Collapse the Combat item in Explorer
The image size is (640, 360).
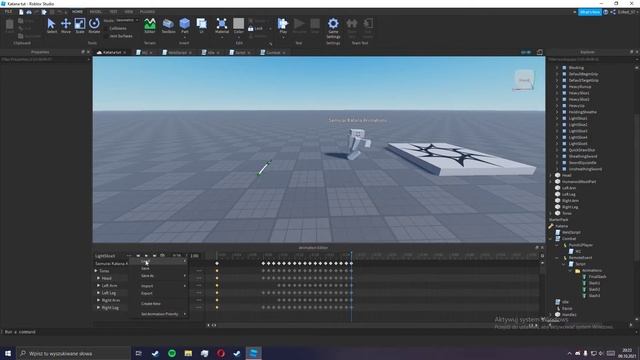(551, 238)
